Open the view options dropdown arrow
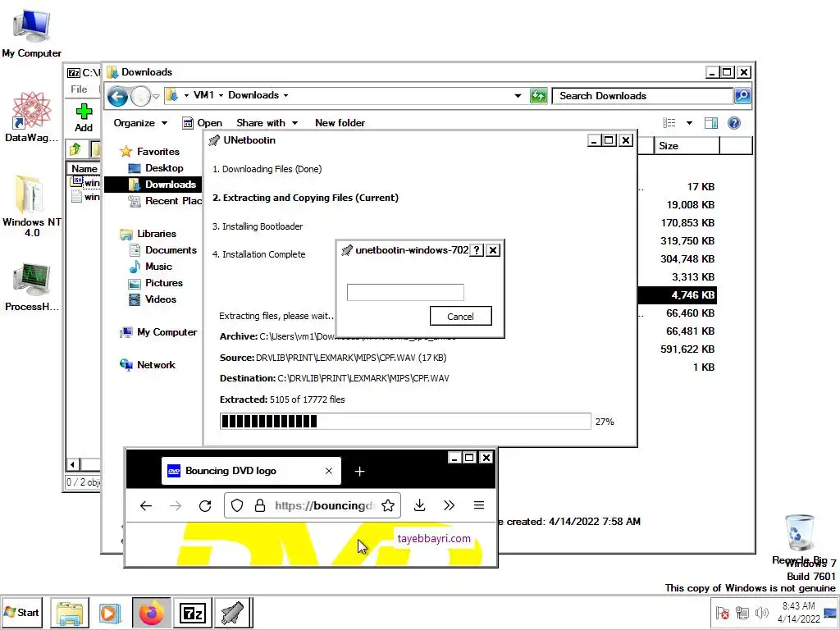 [x=689, y=123]
